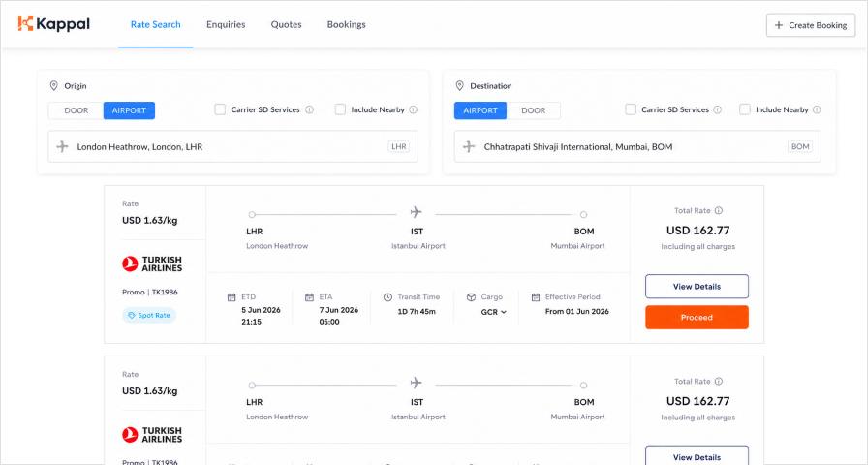Click the Effective Period calendar icon
This screenshot has width=868, height=465.
click(536, 297)
